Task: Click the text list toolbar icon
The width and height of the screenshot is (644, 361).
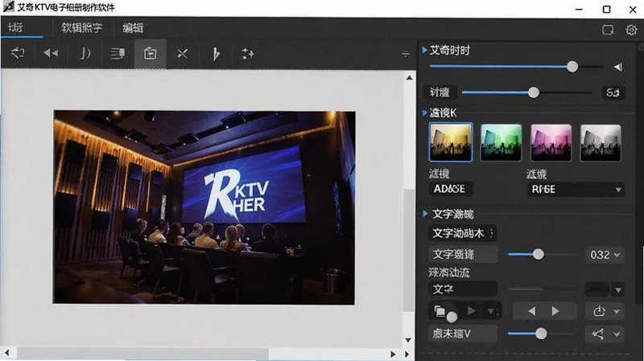Action: [118, 53]
